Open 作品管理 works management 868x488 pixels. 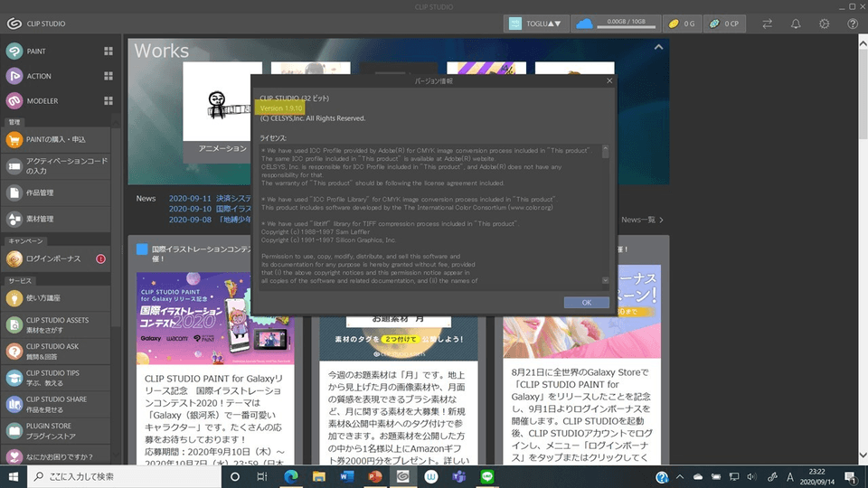click(56, 192)
